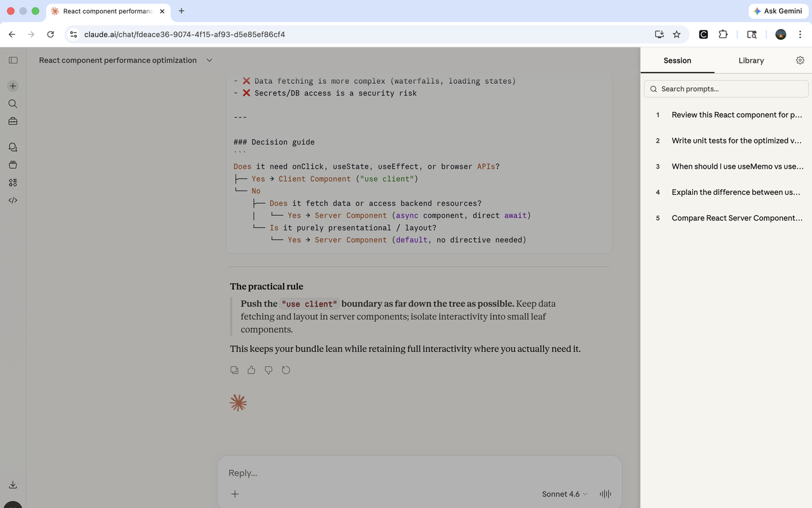This screenshot has height=508, width=812.
Task: Open the stacked layers icon in sidebar
Action: click(13, 164)
